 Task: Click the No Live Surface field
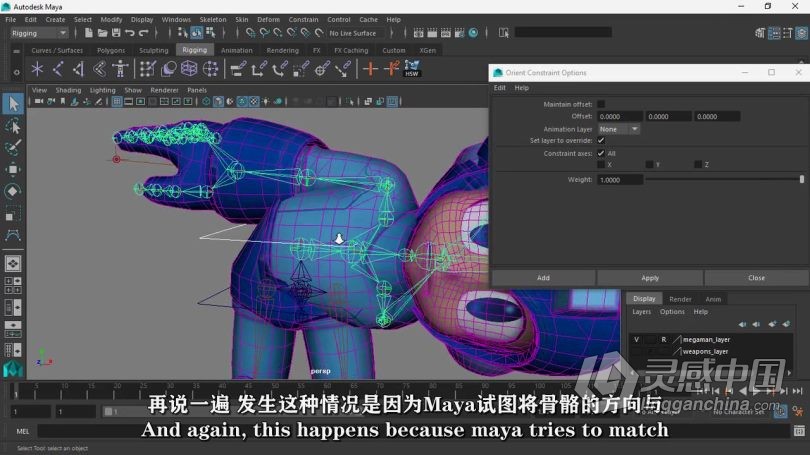pos(357,33)
